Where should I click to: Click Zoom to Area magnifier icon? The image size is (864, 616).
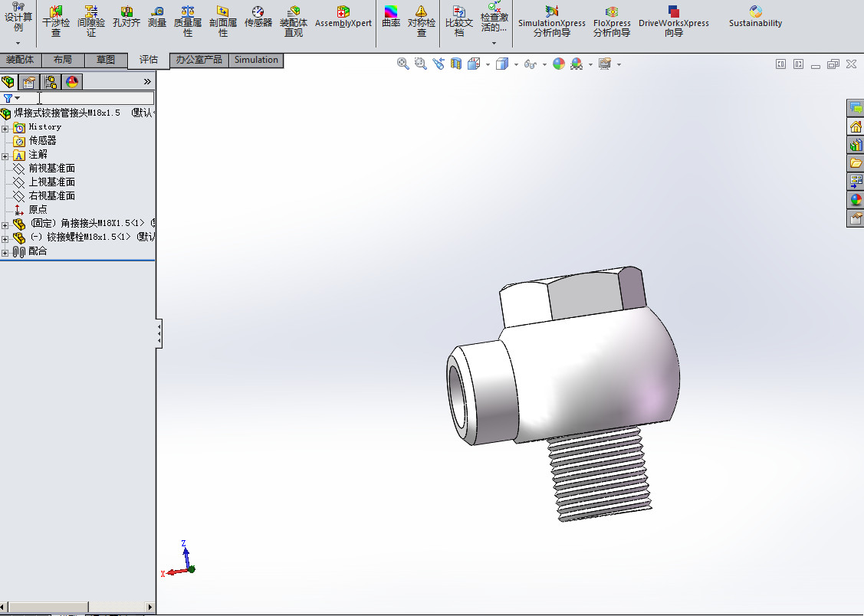420,64
